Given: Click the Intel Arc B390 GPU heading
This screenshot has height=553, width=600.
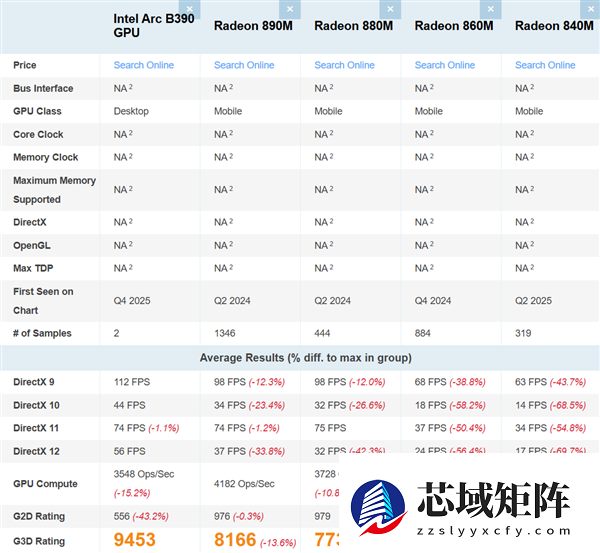Looking at the screenshot, I should click(154, 26).
